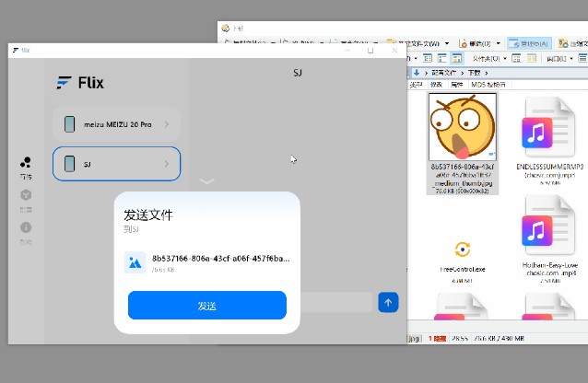Click the blue Send (发送) button
Screen dimensions: 588x383
click(x=207, y=306)
